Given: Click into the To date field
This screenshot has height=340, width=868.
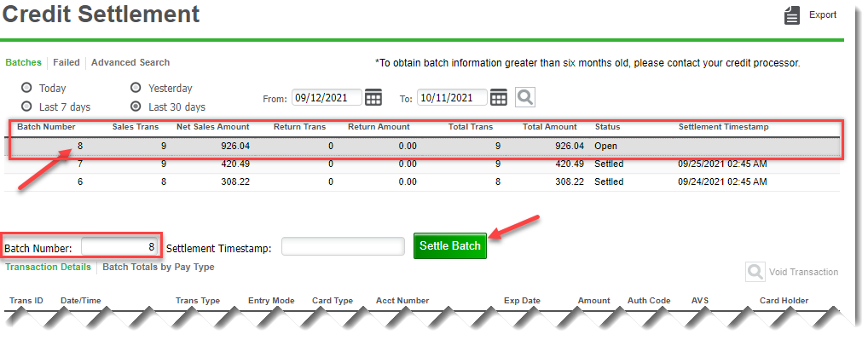Looking at the screenshot, I should (452, 98).
